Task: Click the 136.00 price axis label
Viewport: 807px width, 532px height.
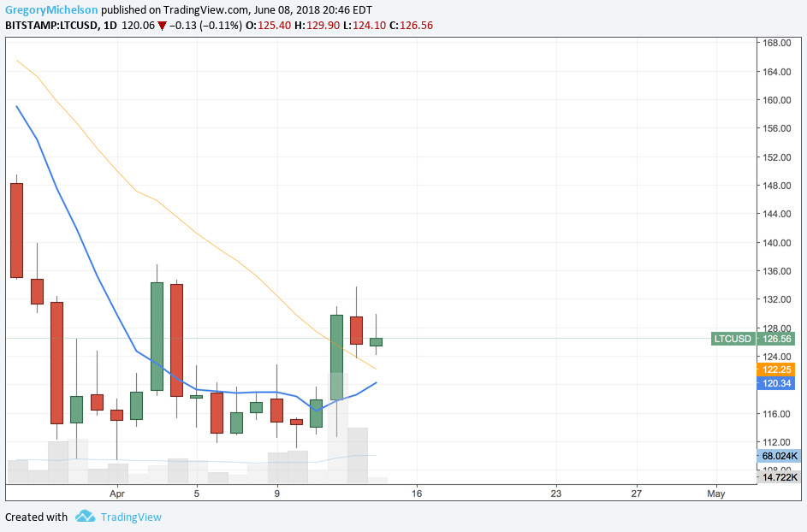Action: pos(777,271)
